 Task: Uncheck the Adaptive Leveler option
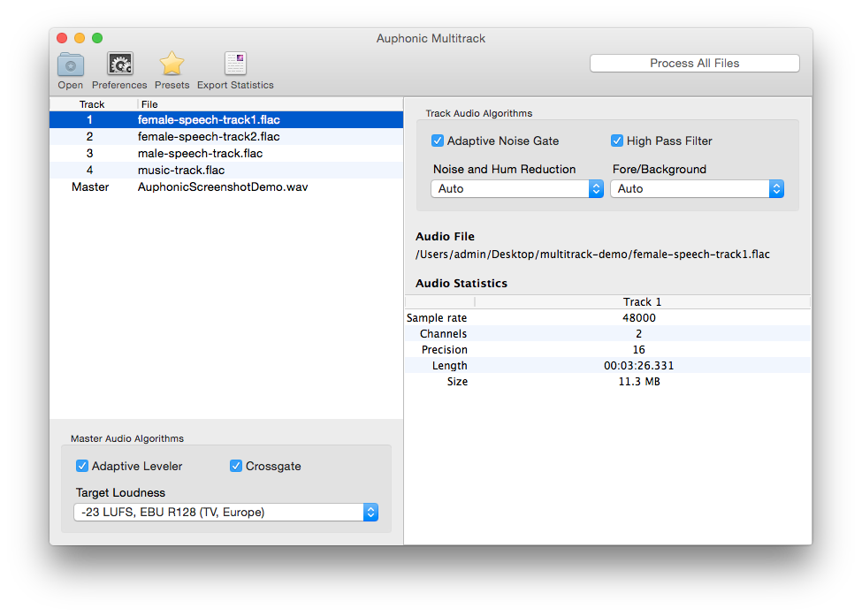tap(82, 466)
